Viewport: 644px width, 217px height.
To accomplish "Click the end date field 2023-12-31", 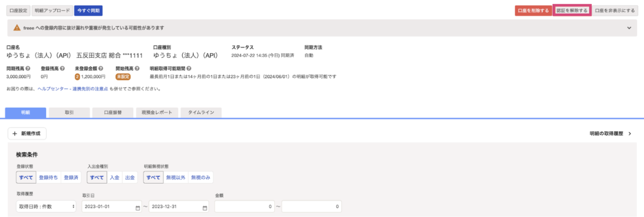I will (178, 206).
